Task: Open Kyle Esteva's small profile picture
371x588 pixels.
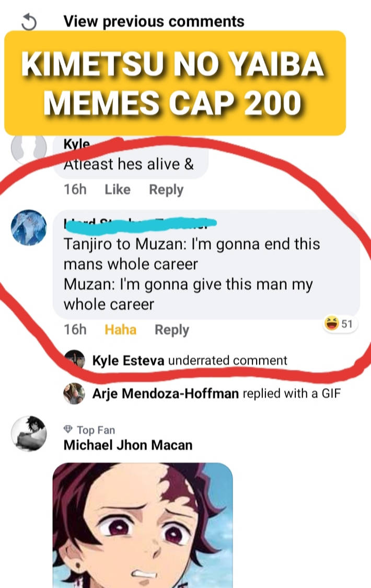Action: [x=74, y=360]
